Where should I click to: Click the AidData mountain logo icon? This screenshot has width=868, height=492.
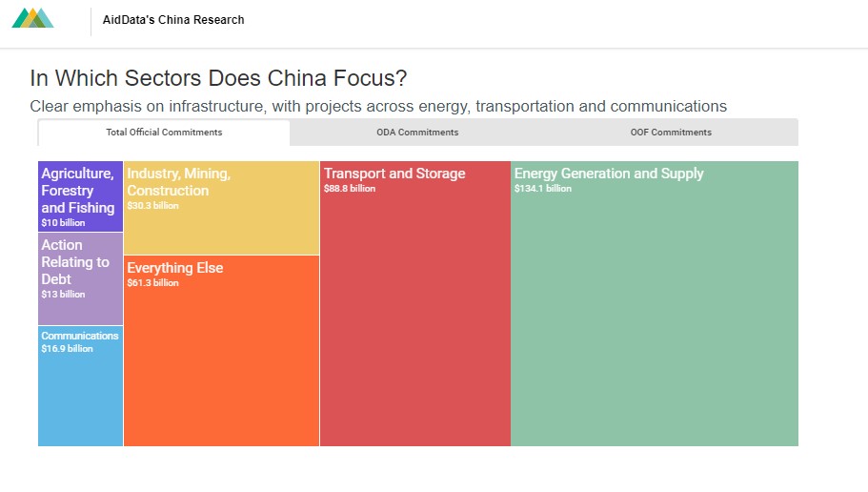pyautogui.click(x=32, y=18)
